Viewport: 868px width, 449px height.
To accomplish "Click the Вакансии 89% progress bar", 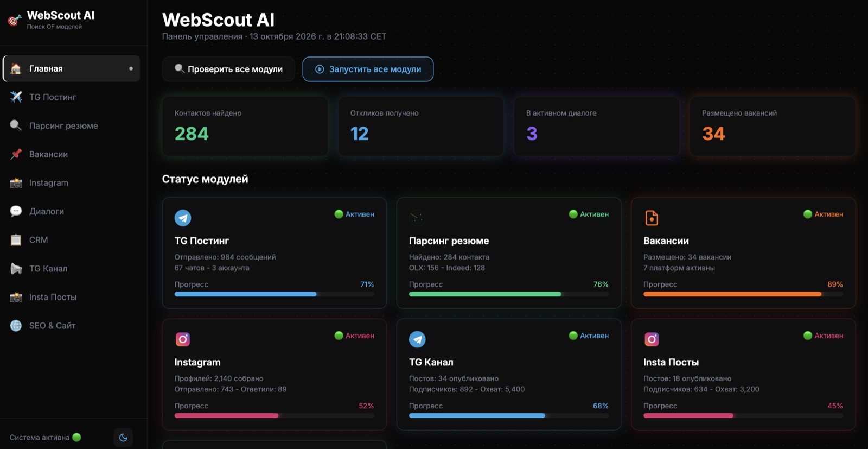I will 743,294.
